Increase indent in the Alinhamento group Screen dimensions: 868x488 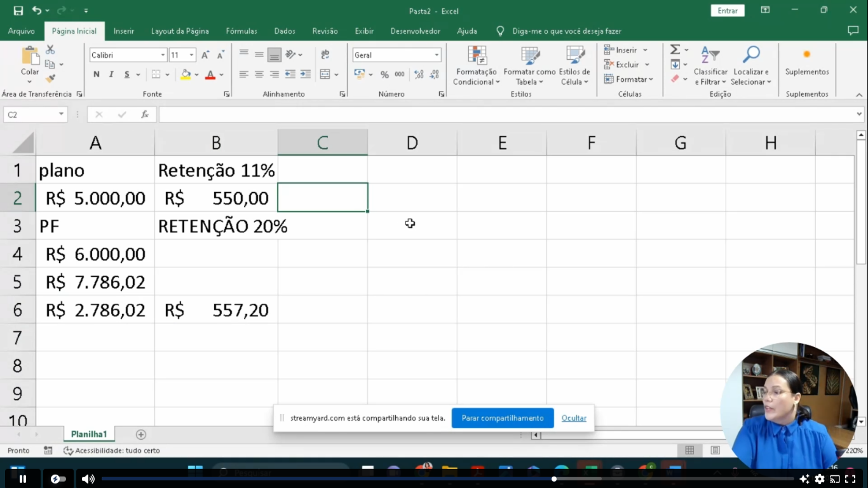(306, 74)
